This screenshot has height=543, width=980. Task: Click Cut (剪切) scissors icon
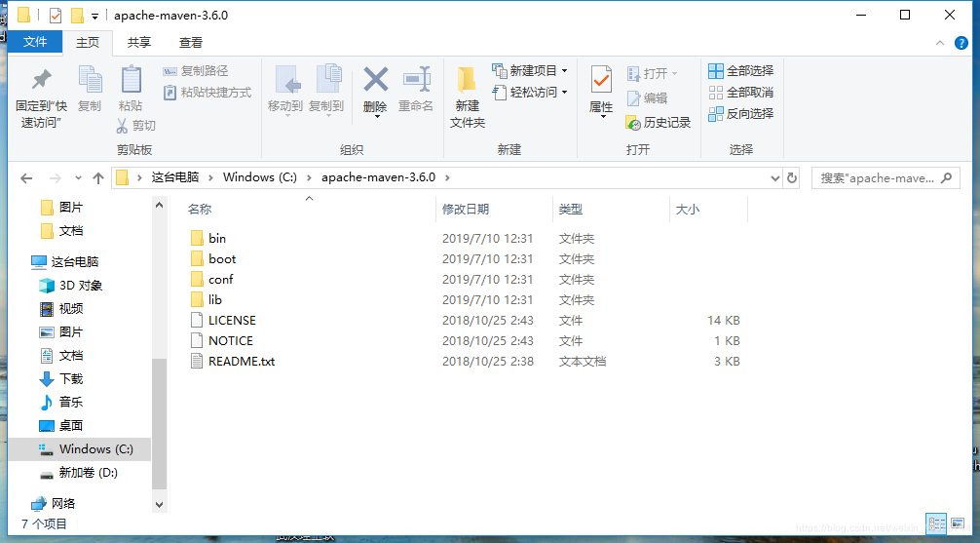coord(135,125)
